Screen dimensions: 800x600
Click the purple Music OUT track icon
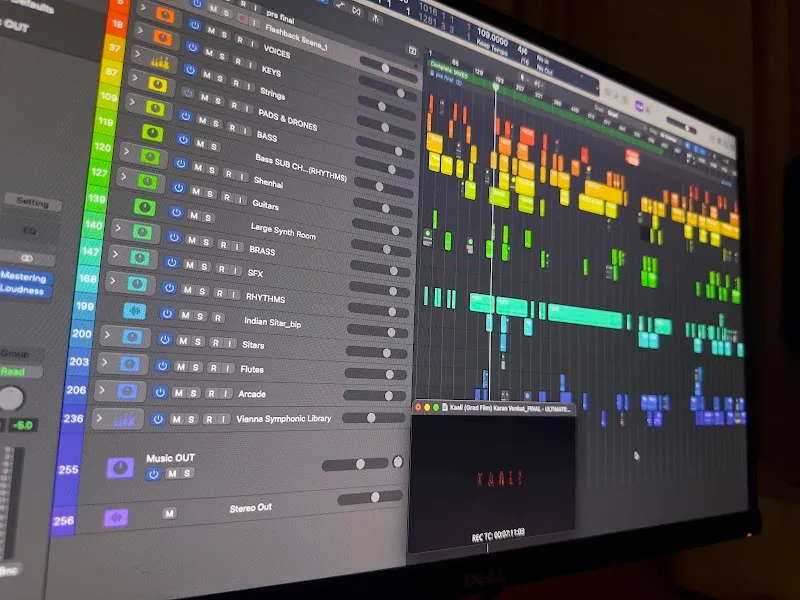coord(120,467)
